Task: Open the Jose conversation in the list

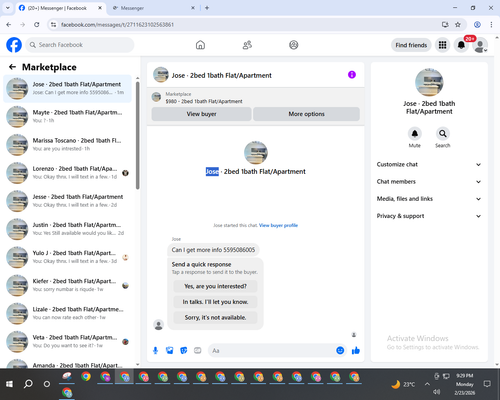Action: coord(67,89)
